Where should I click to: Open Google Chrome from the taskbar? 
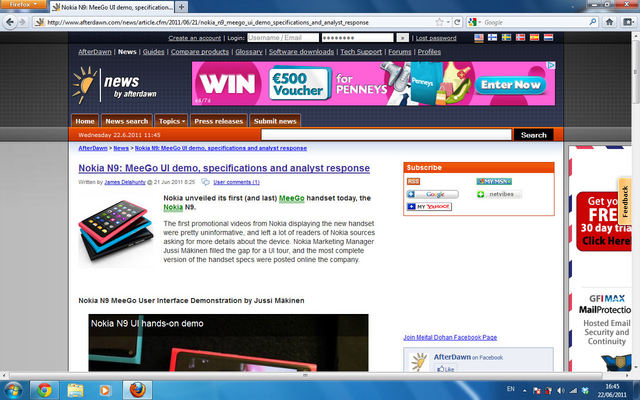45,390
